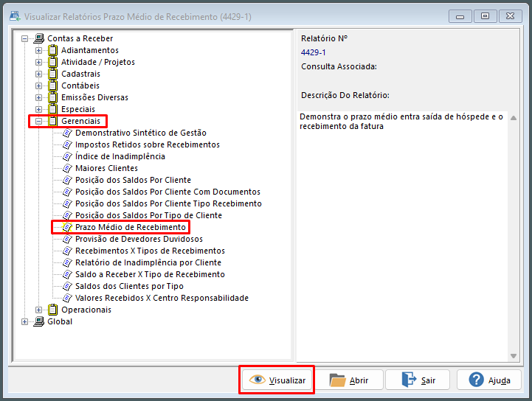532x401 pixels.
Task: Maximize the report viewer window
Action: click(x=486, y=16)
